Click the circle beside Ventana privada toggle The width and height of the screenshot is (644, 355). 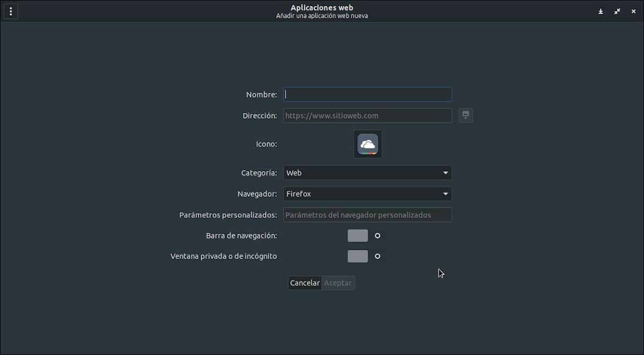click(x=377, y=256)
